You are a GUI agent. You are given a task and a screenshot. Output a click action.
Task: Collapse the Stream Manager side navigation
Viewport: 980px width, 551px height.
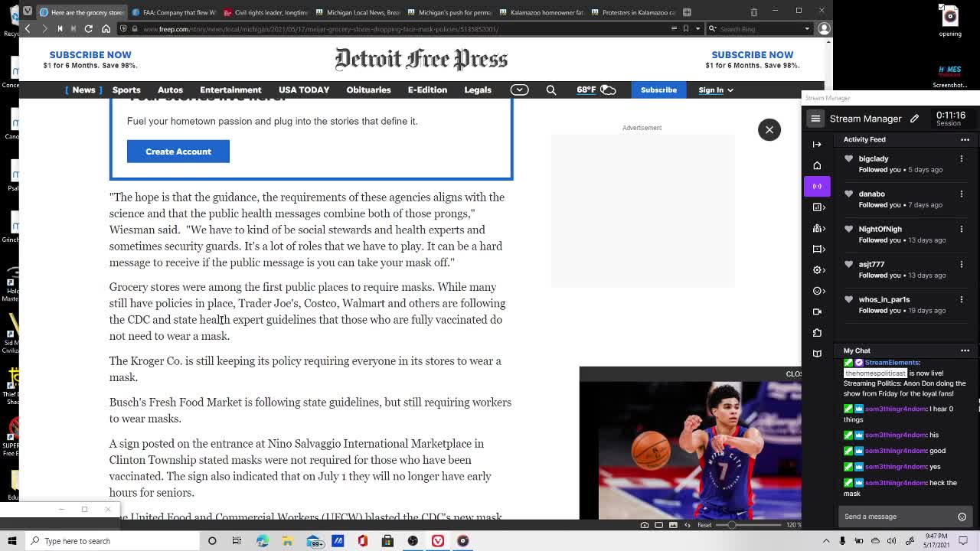tap(817, 144)
